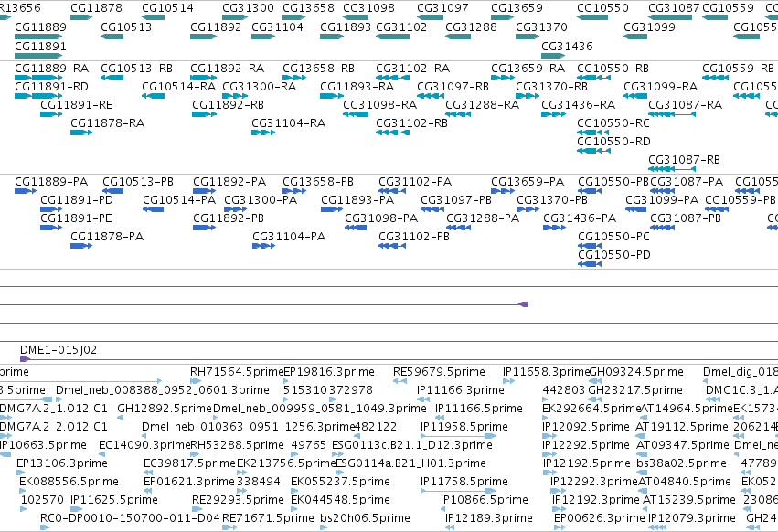Select transcript CG31087-RB
The width and height of the screenshot is (778, 532).
tap(672, 169)
